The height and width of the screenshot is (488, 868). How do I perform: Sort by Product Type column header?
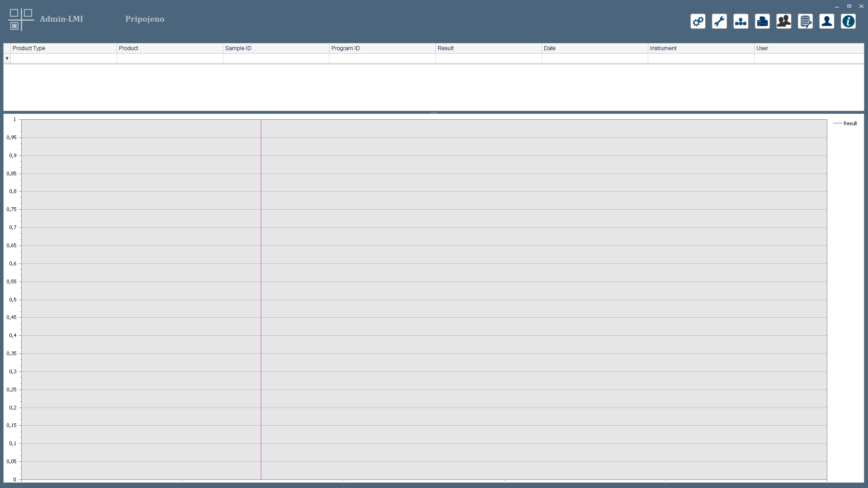click(63, 48)
